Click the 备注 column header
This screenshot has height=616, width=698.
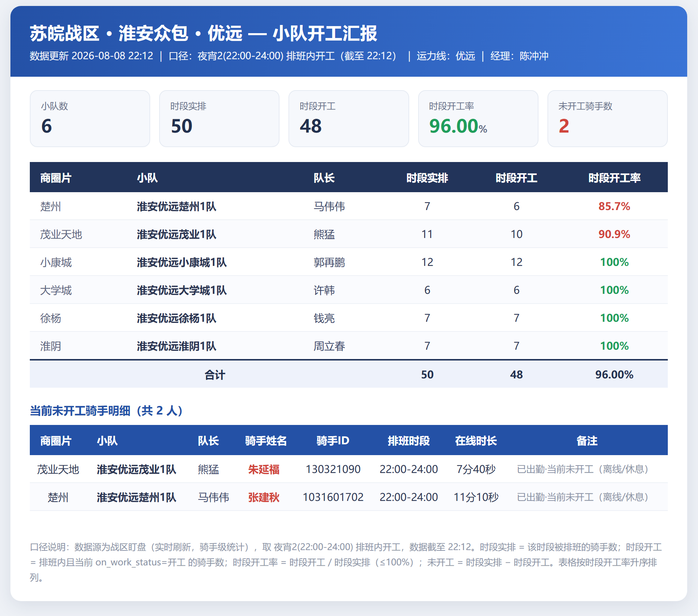point(587,441)
